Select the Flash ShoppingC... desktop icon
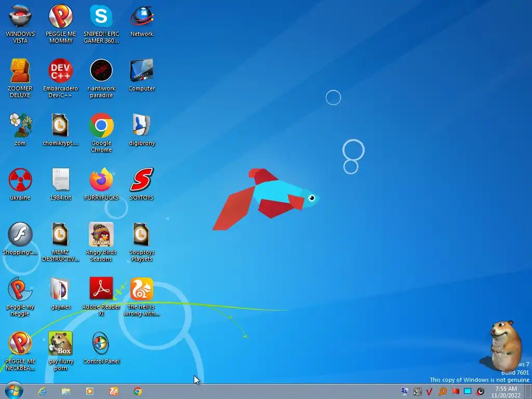 (20, 239)
